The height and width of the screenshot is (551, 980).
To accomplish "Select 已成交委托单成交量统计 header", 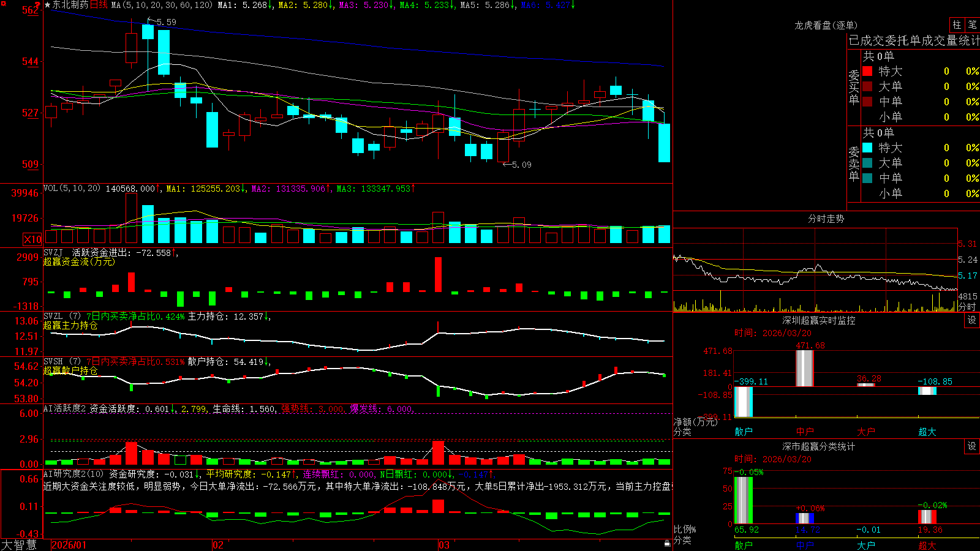I will 914,41.
